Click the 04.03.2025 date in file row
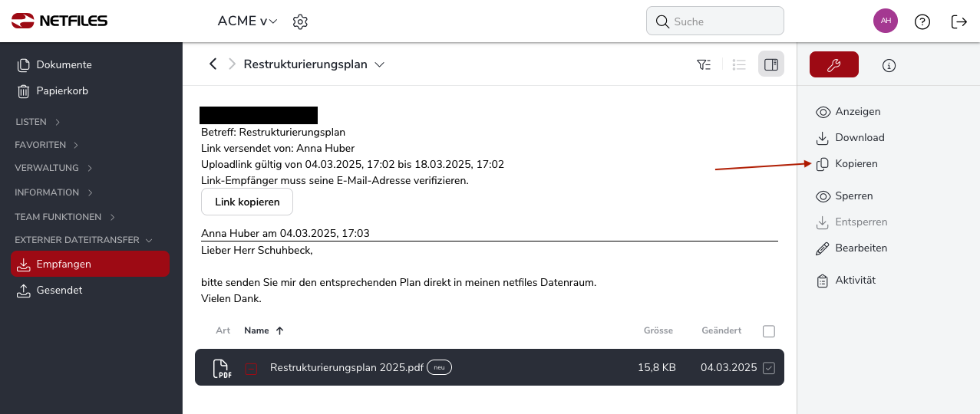 [x=729, y=368]
